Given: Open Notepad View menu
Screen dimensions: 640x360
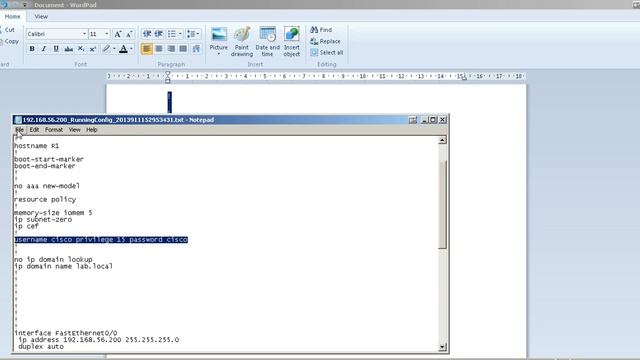Looking at the screenshot, I should pos(74,130).
